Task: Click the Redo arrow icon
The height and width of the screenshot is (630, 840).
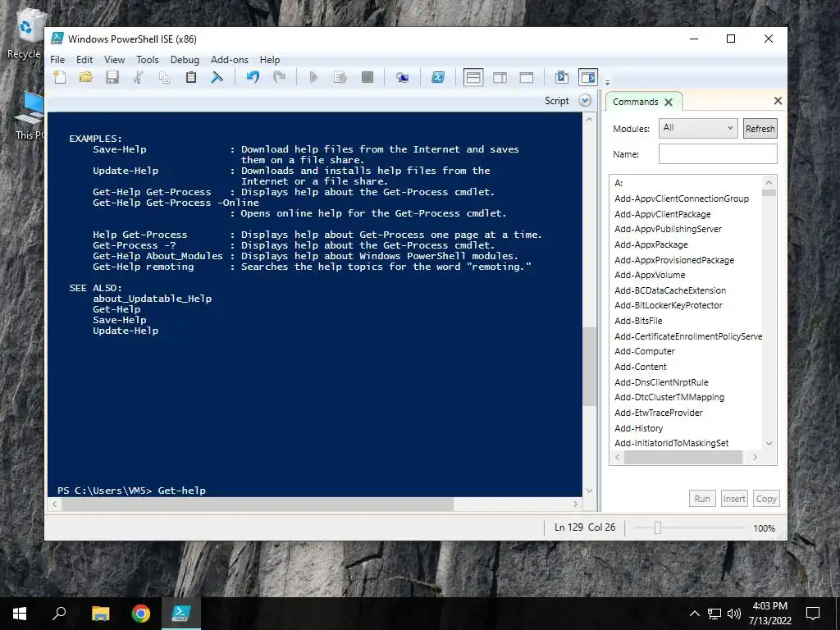Action: pyautogui.click(x=279, y=78)
